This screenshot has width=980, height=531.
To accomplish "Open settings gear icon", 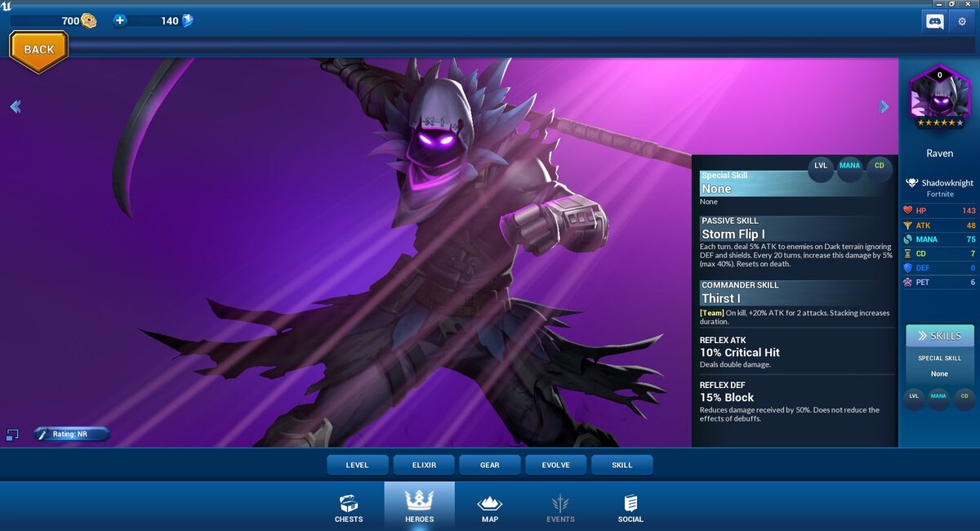I will (962, 21).
